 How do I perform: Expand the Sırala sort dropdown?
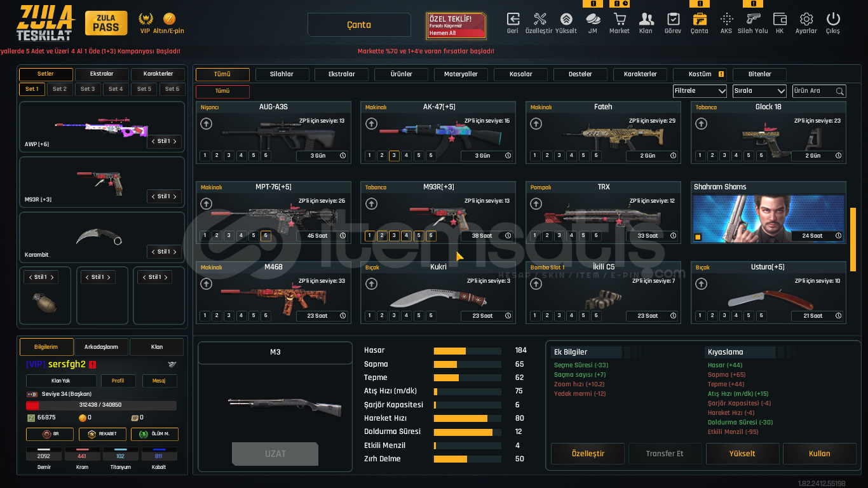pyautogui.click(x=759, y=91)
